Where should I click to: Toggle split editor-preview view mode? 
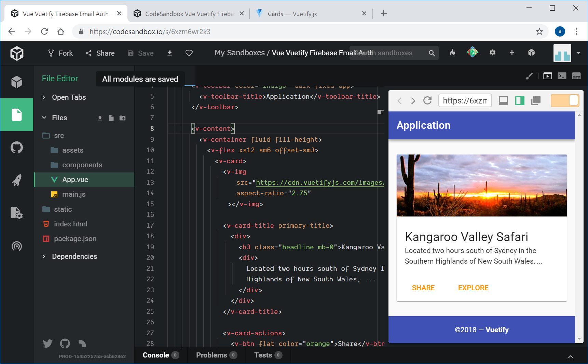tap(520, 101)
